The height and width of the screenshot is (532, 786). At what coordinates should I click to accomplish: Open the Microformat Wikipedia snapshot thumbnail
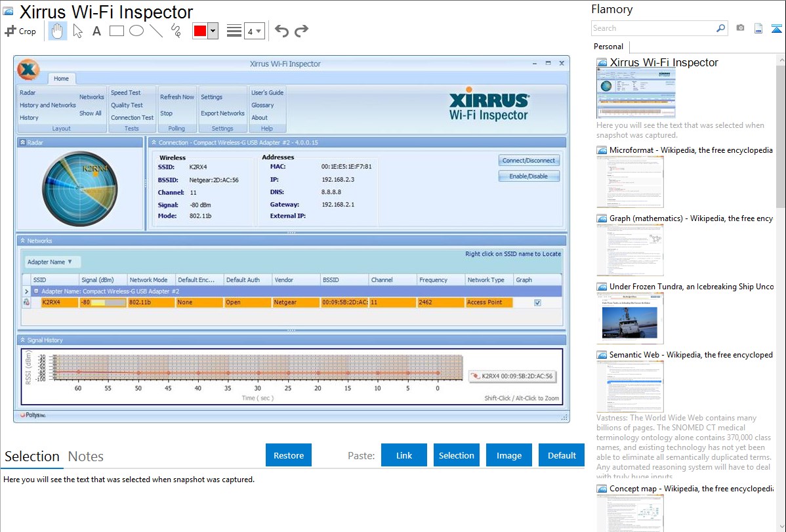click(630, 182)
